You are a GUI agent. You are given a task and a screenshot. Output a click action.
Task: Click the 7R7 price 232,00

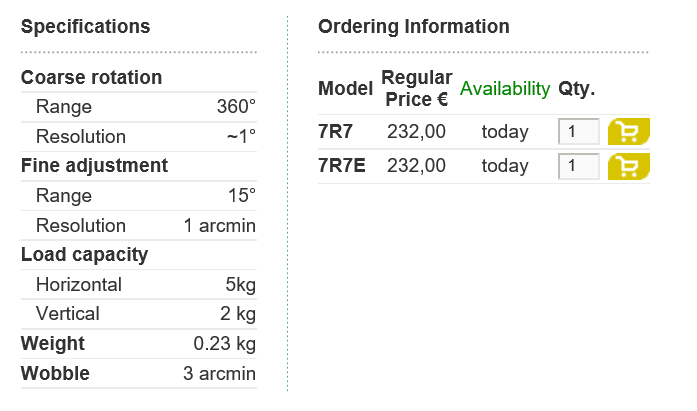point(416,132)
